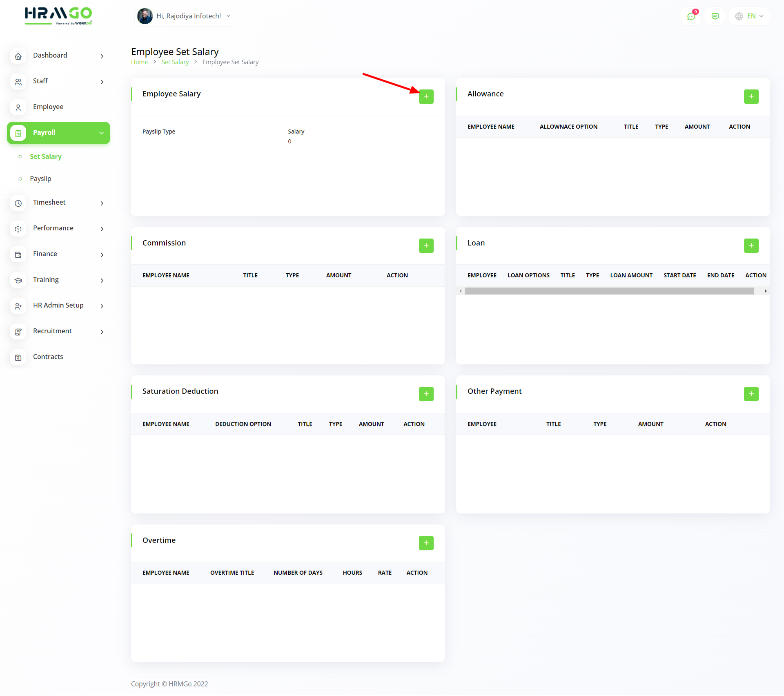Expand the Dashboard menu chevron
This screenshot has height=696, width=784.
102,56
